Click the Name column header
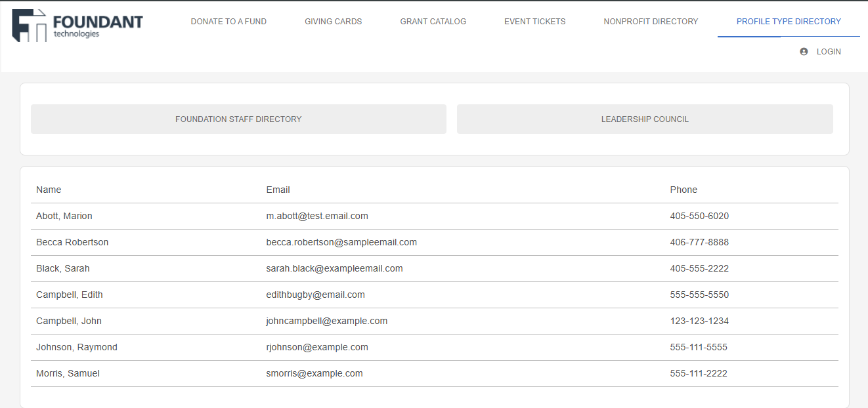868x408 pixels. 49,190
